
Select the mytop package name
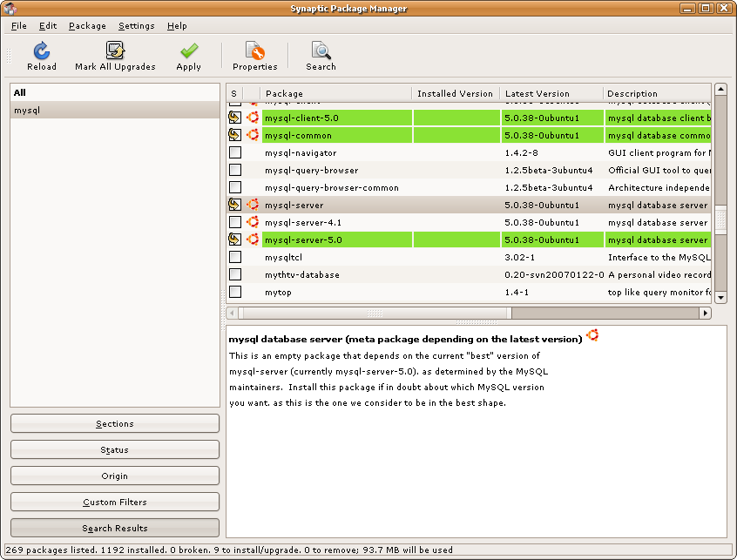(x=278, y=292)
